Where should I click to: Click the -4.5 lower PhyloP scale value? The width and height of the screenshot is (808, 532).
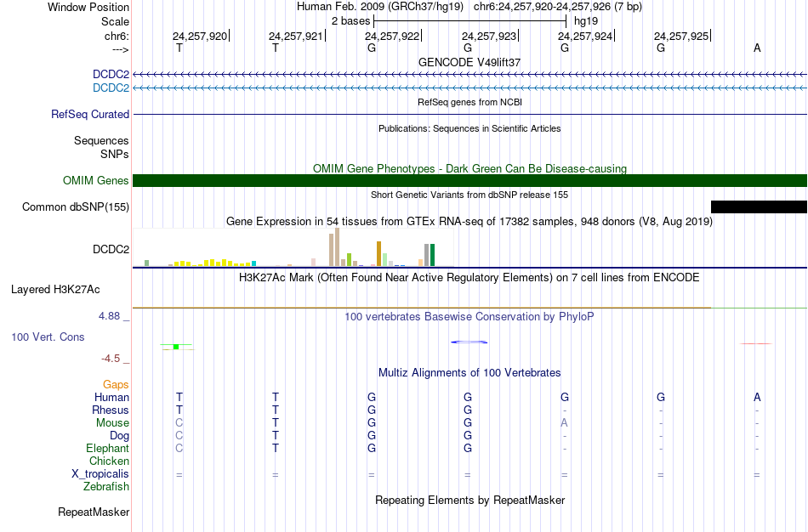[x=111, y=359]
